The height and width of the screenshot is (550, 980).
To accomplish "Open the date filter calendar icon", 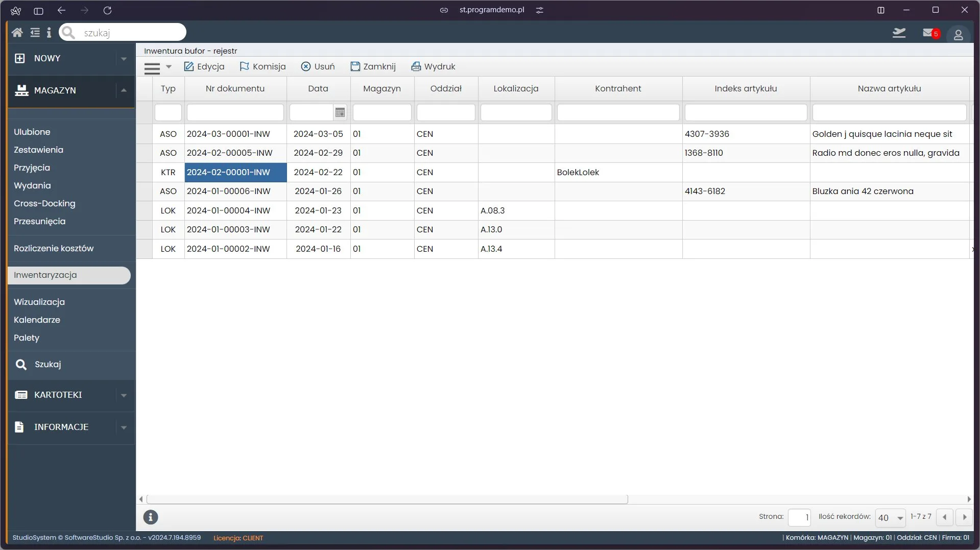I will coord(340,112).
